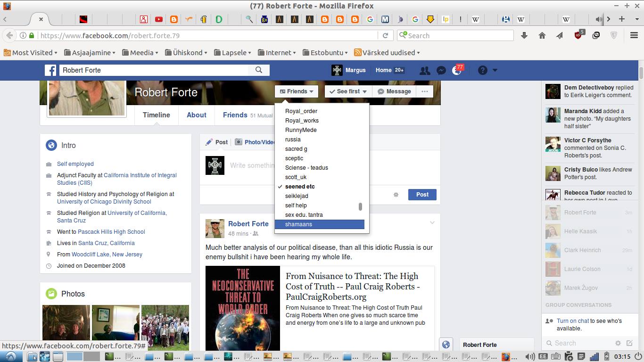
Task: Close the active Facebook browser tab
Action: [x=41, y=19]
